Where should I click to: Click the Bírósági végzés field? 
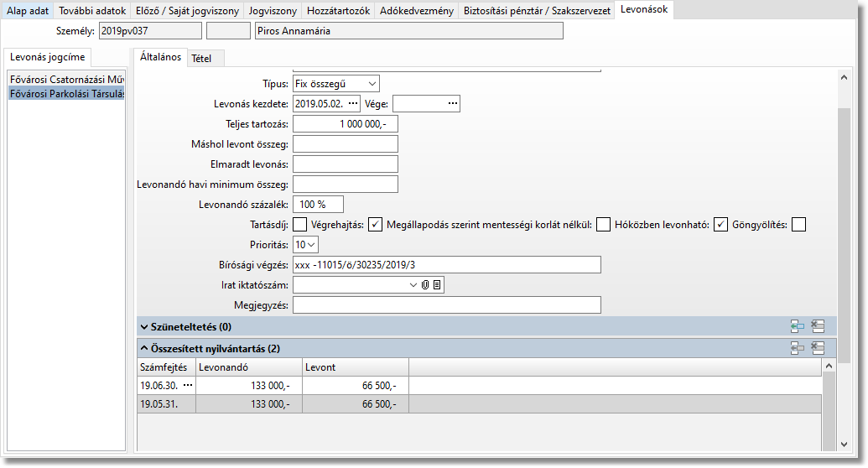[x=447, y=265]
